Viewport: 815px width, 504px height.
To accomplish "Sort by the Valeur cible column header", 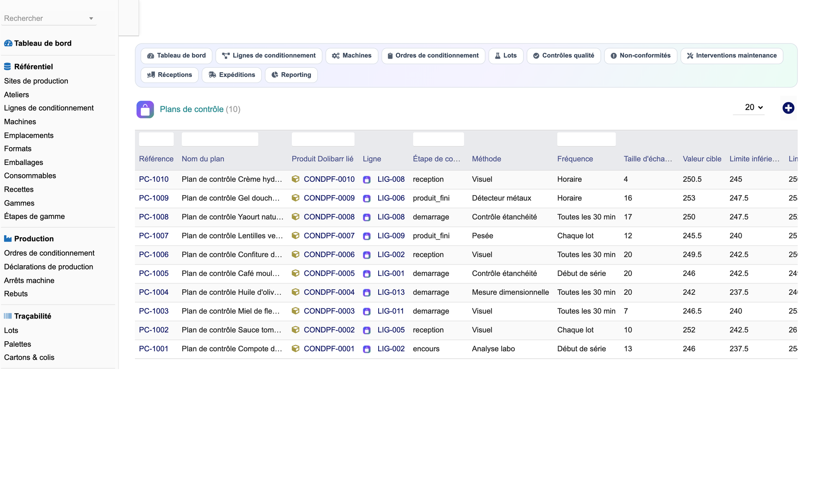I will click(702, 159).
